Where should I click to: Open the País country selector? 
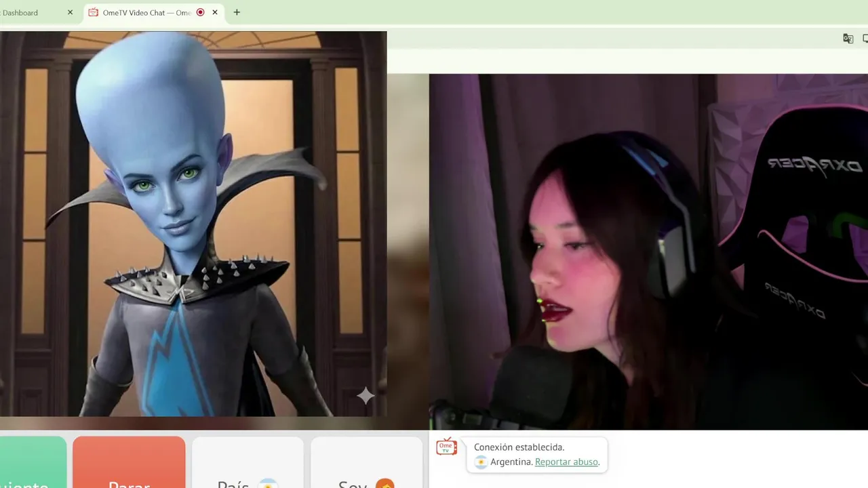[248, 462]
